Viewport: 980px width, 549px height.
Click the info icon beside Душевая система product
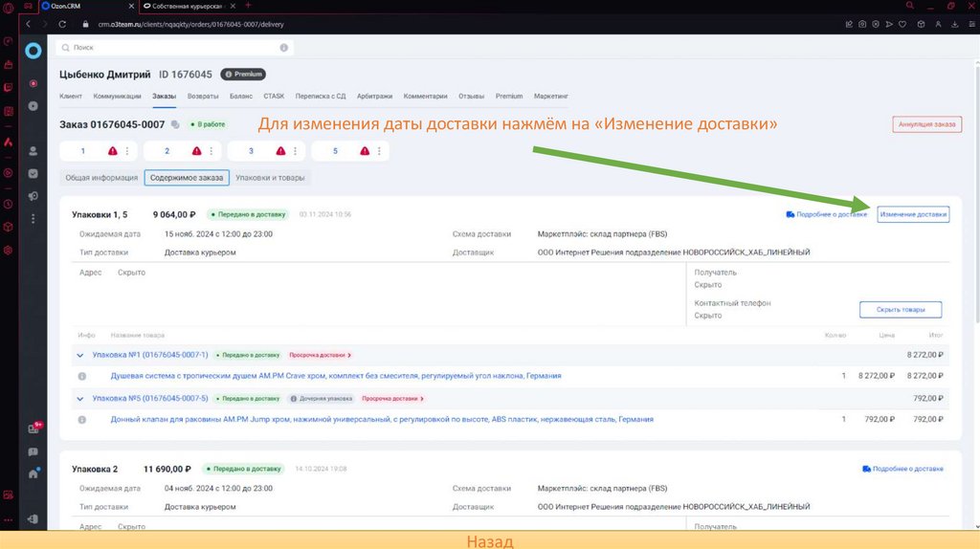pos(82,377)
